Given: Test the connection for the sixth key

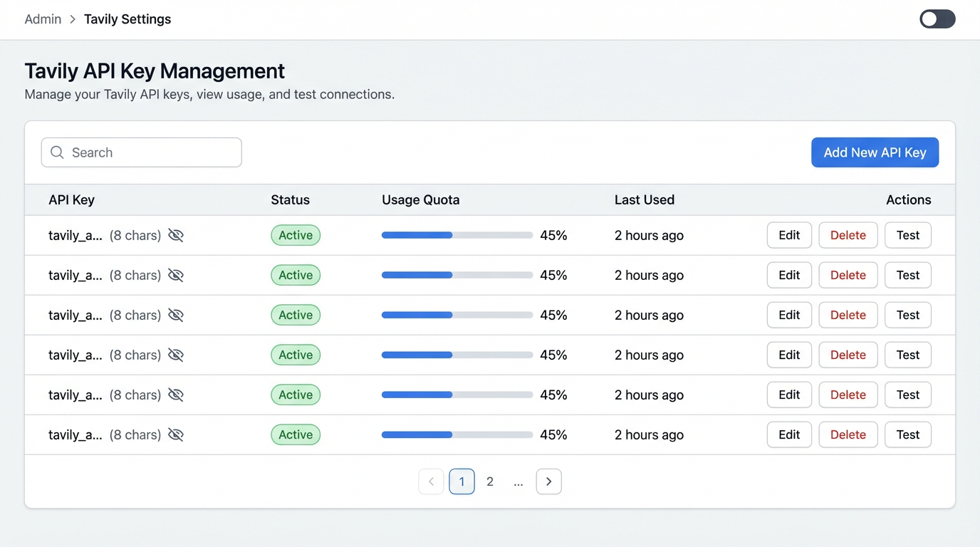Looking at the screenshot, I should coord(907,434).
